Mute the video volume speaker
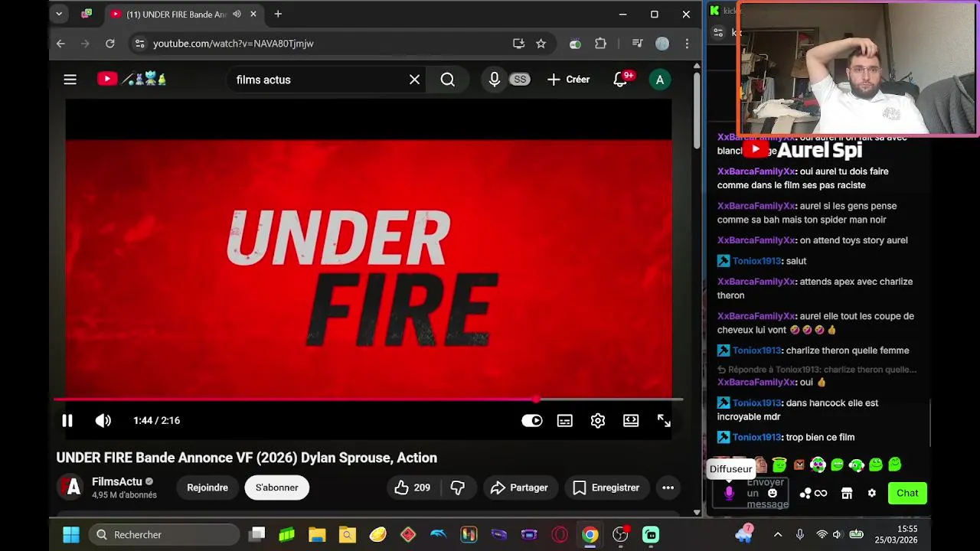 pos(103,420)
